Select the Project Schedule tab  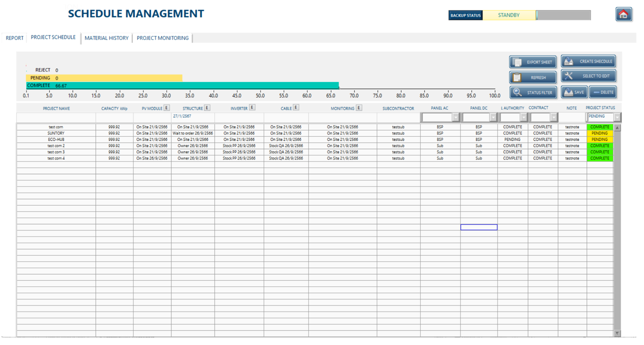(53, 37)
